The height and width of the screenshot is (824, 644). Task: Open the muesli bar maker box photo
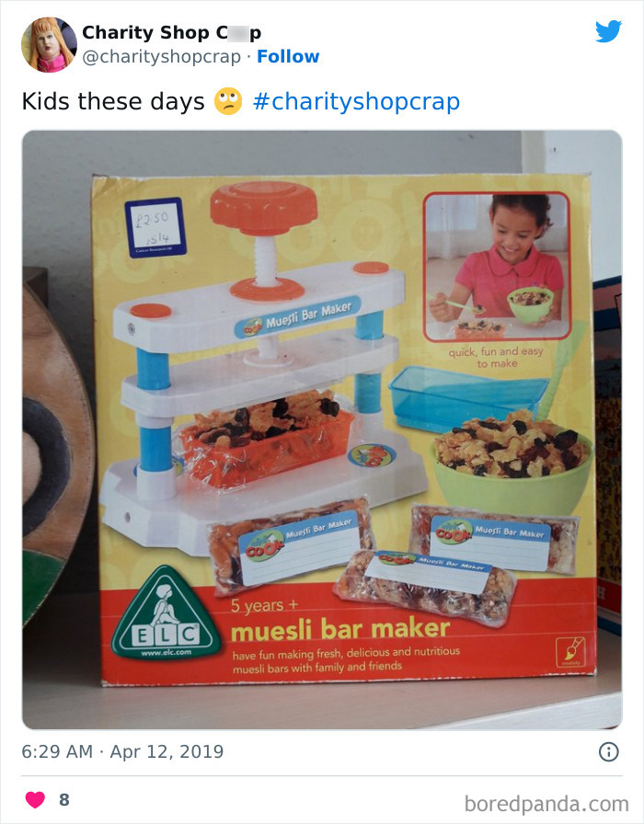coord(322,429)
